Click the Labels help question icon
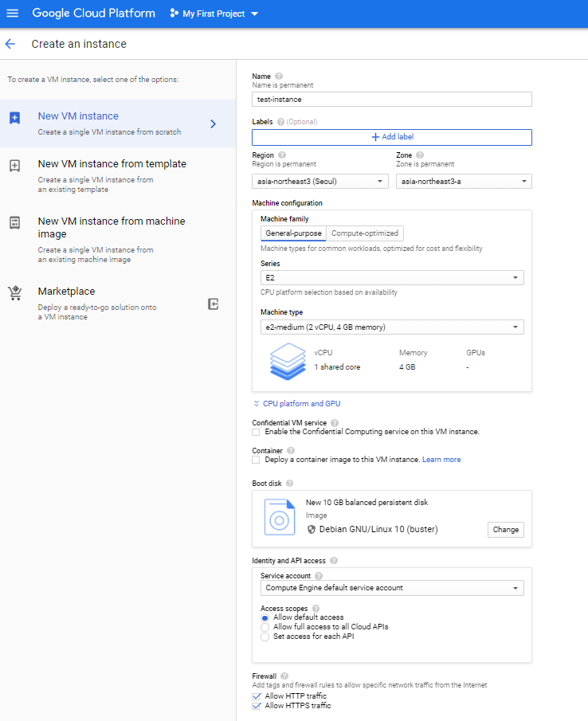This screenshot has width=588, height=721. click(280, 122)
